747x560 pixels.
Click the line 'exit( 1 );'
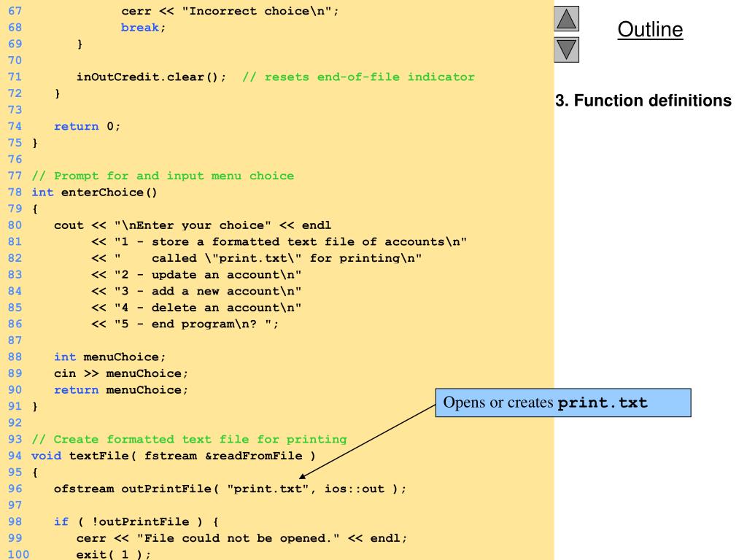click(113, 554)
